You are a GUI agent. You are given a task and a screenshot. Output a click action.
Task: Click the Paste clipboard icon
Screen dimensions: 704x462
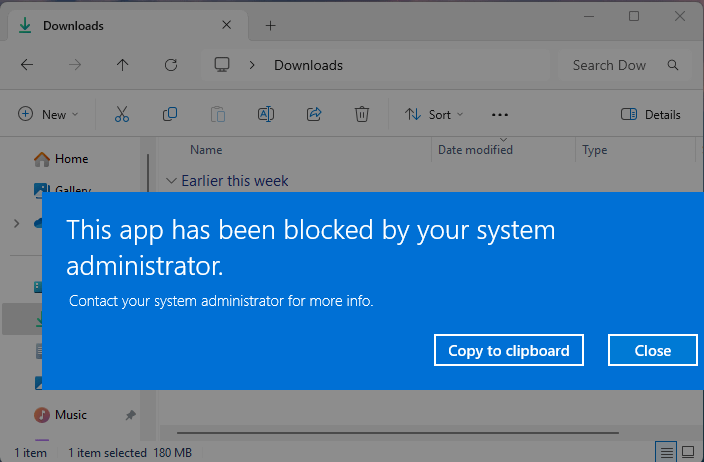[218, 114]
